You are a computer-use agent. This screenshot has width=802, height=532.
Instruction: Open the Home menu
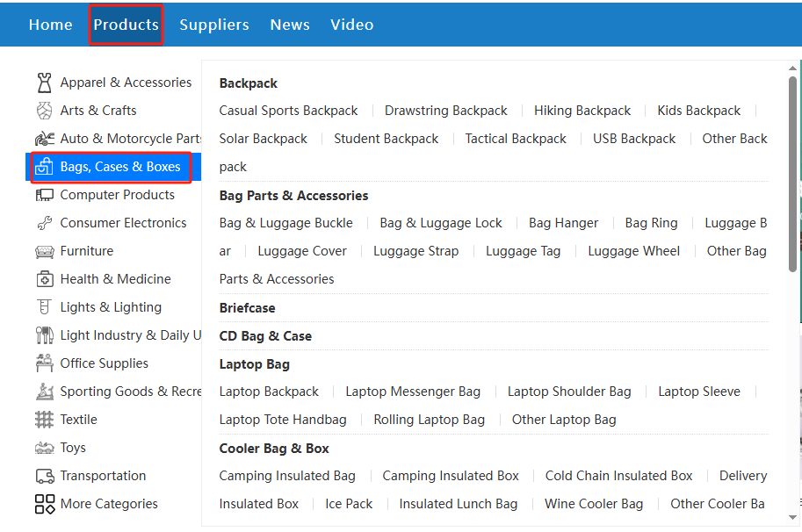[51, 25]
